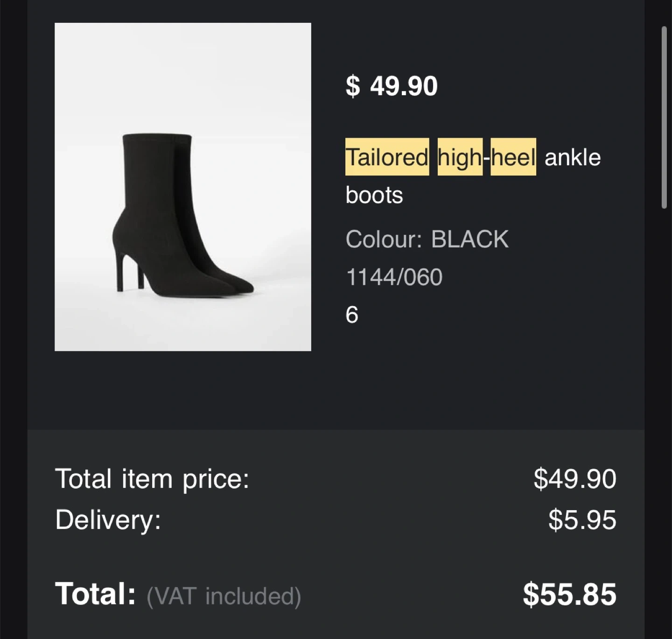
Task: Select the highlighted word "heel"
Action: (x=513, y=157)
